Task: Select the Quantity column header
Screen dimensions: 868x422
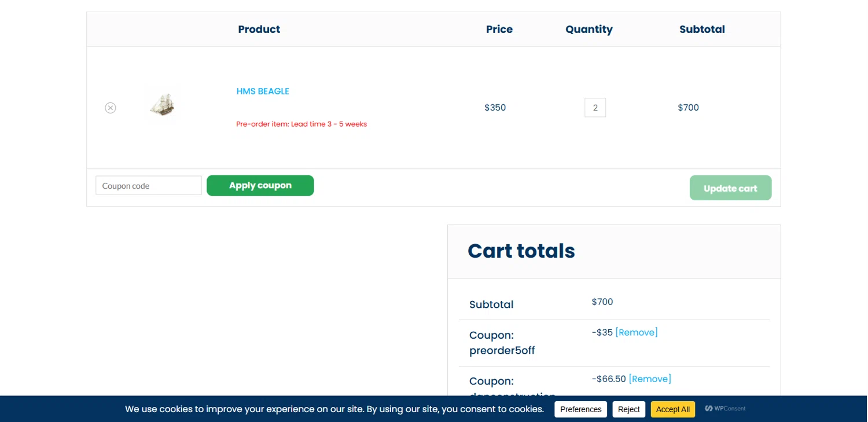Action: pos(589,30)
